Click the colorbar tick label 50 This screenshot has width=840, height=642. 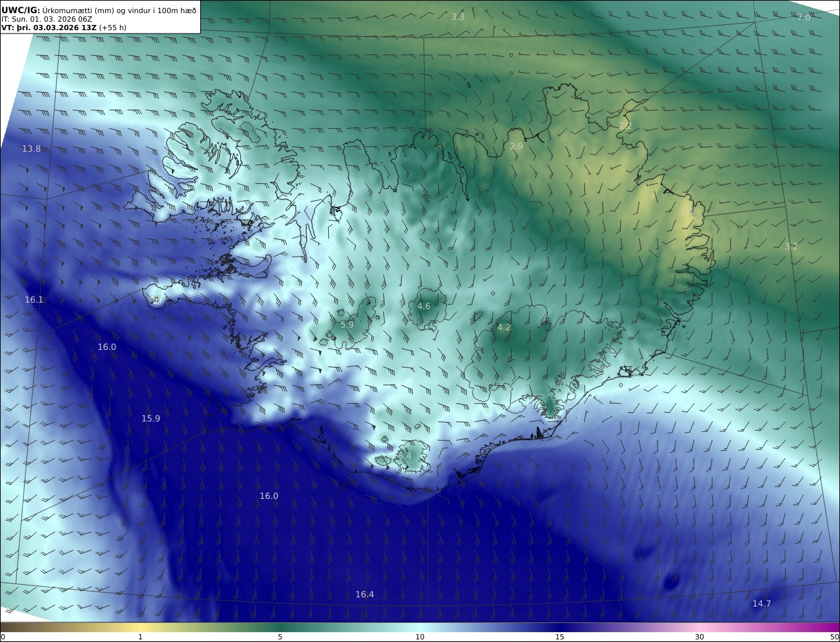[834, 637]
